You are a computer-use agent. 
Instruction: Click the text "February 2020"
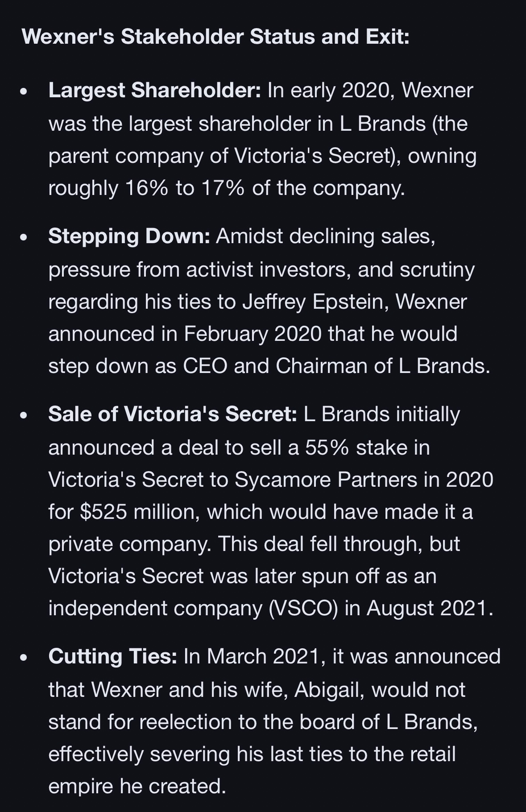tap(252, 334)
